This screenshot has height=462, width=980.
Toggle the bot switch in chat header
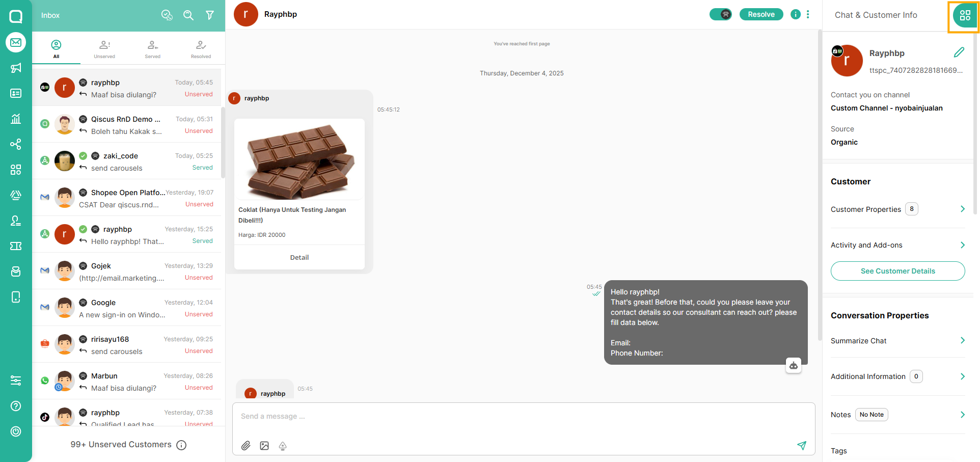pyautogui.click(x=721, y=14)
